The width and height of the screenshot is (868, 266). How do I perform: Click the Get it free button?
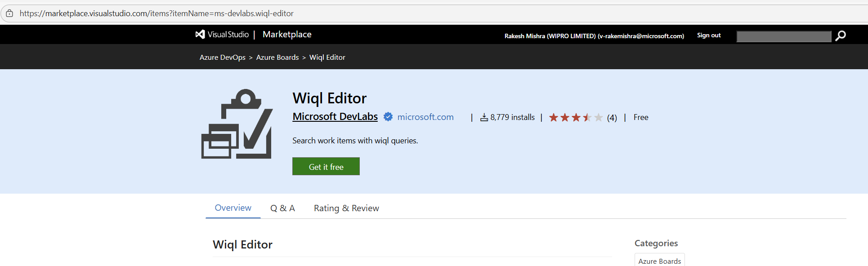326,166
